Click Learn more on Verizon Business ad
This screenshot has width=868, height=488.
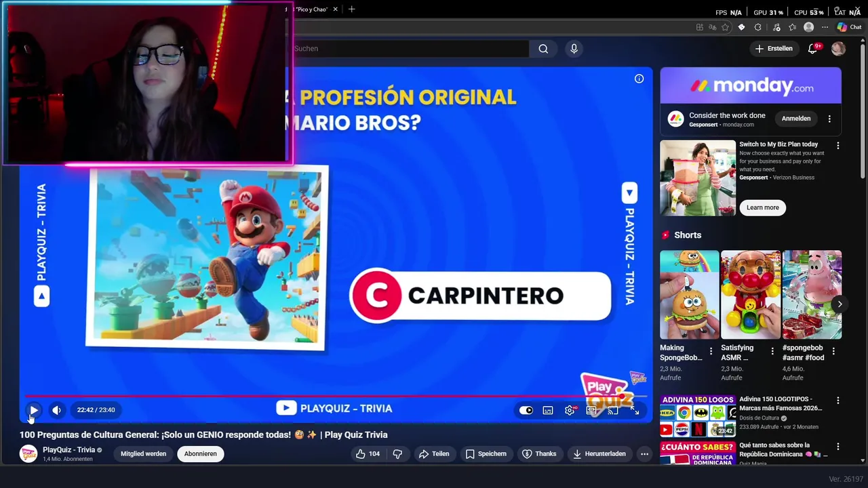point(763,207)
